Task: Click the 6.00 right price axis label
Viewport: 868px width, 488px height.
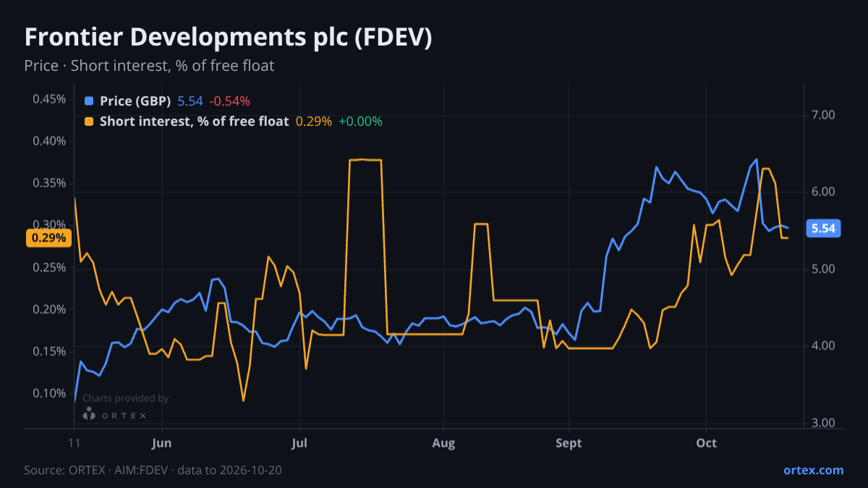Action: (824, 192)
